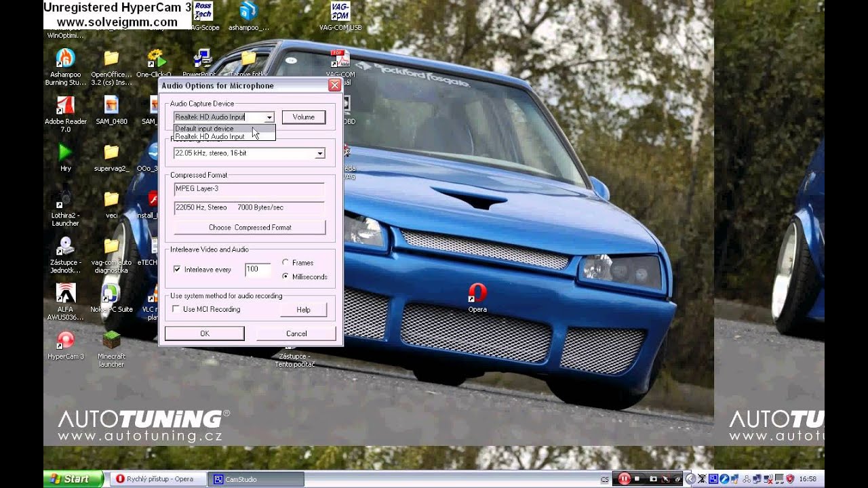Click the 16:58 clock in the system tray
Screen dimensions: 868x488
(x=808, y=479)
